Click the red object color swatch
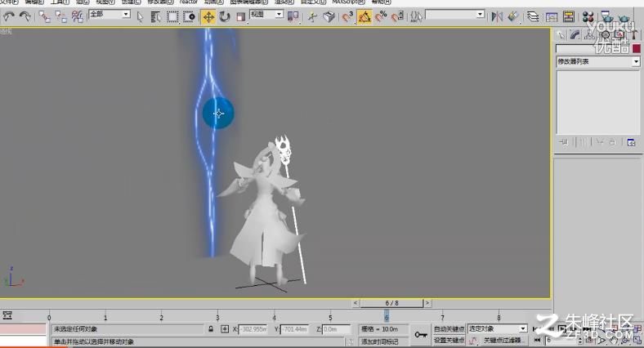Screen dimensions: 644x348 tap(637, 48)
